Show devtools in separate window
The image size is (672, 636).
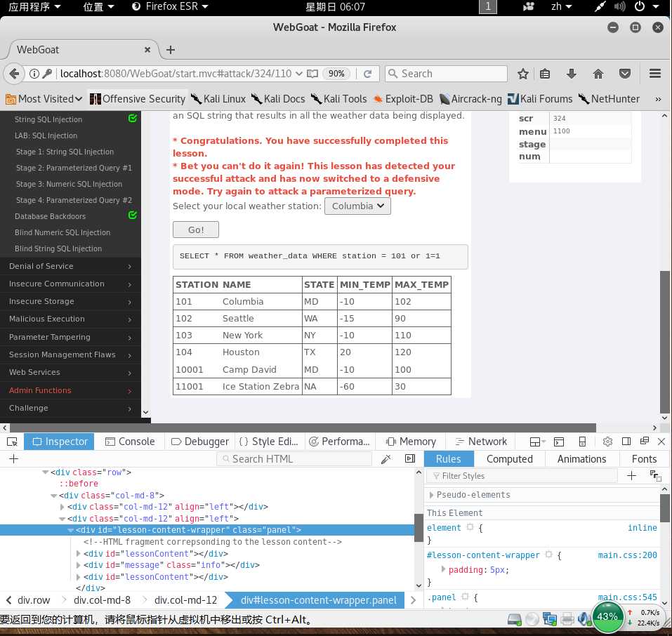point(644,441)
